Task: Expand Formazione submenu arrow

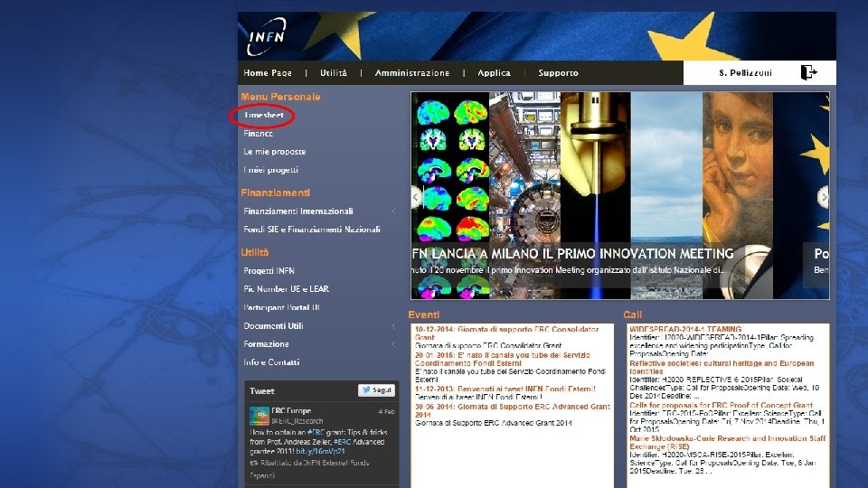Action: (393, 344)
